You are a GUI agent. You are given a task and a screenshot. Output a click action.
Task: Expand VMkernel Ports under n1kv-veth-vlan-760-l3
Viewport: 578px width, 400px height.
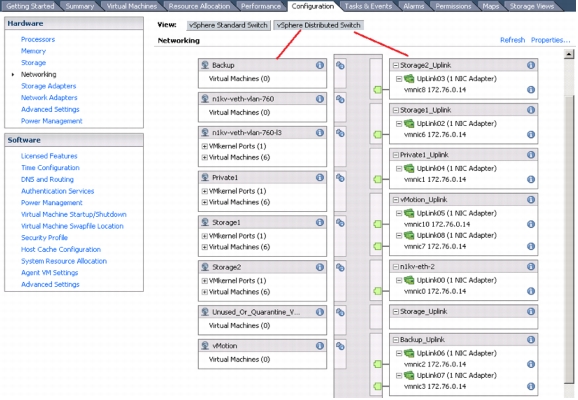click(x=204, y=146)
